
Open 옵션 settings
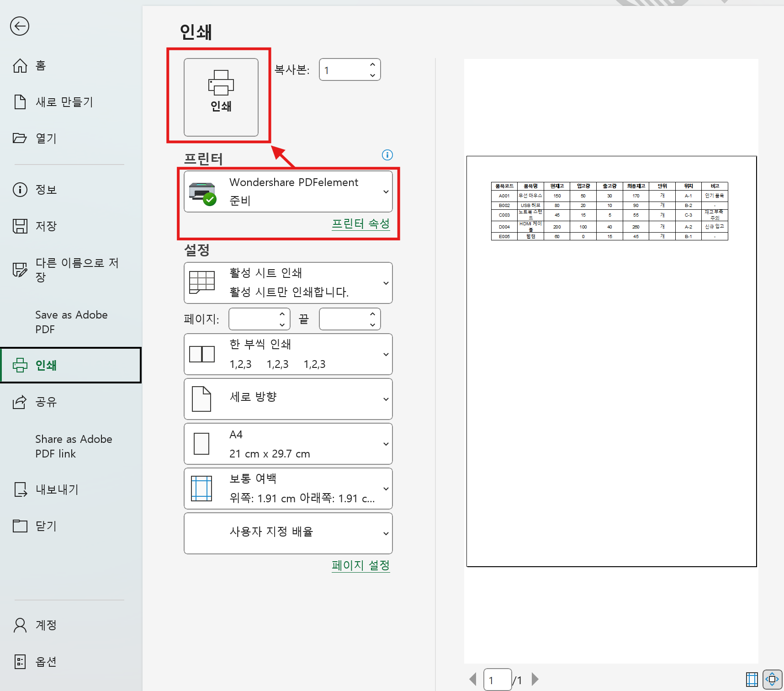tap(35, 661)
